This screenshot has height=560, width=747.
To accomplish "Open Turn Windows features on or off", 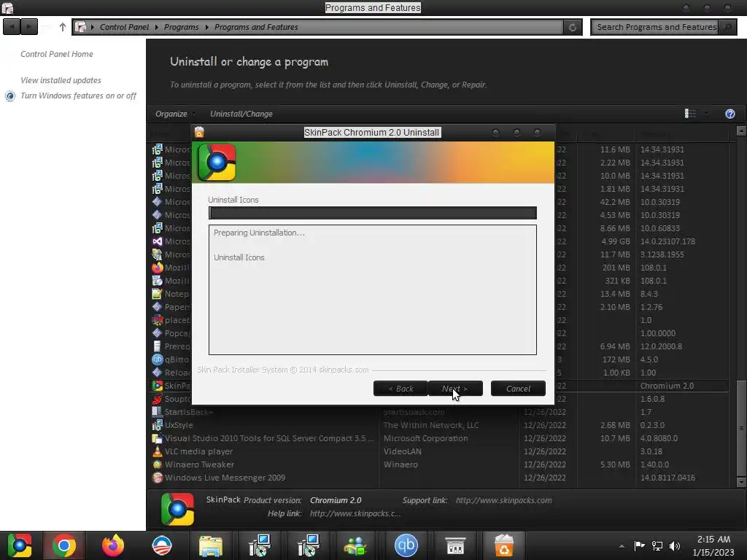I will pyautogui.click(x=78, y=96).
